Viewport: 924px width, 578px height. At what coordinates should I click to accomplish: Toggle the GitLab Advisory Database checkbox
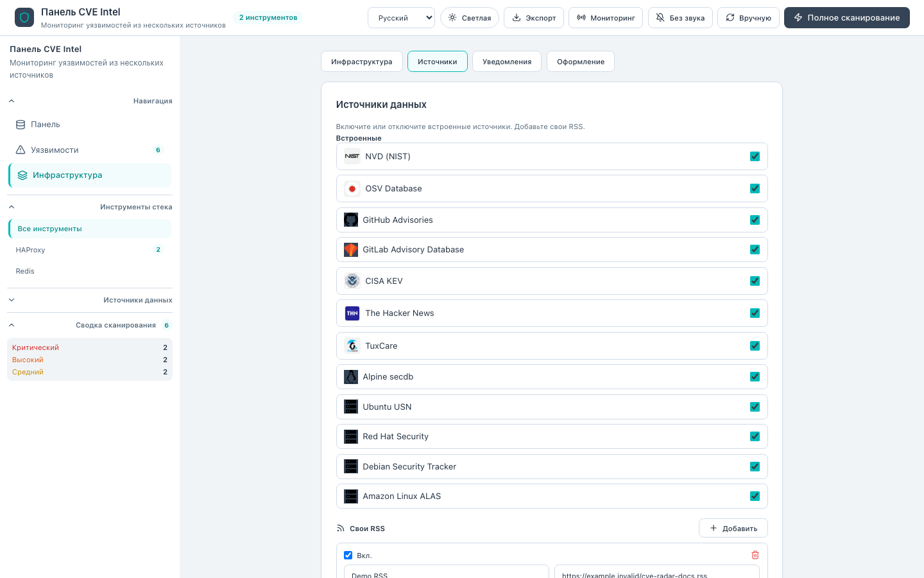coord(755,250)
